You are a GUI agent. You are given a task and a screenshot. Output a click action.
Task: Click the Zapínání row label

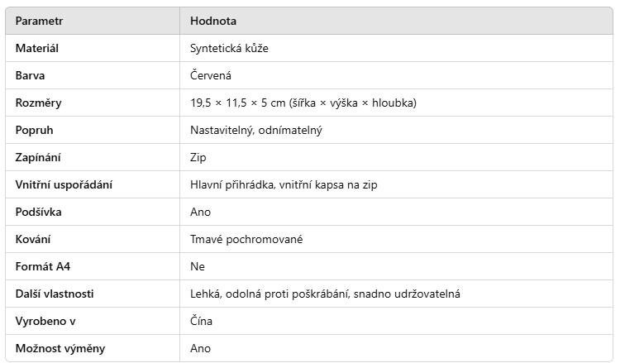38,157
